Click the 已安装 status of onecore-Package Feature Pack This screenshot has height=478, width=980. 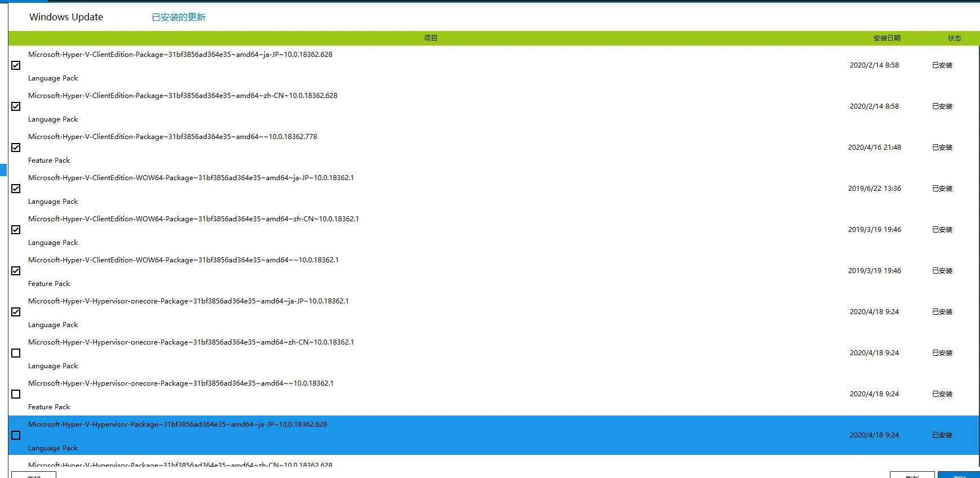point(942,394)
